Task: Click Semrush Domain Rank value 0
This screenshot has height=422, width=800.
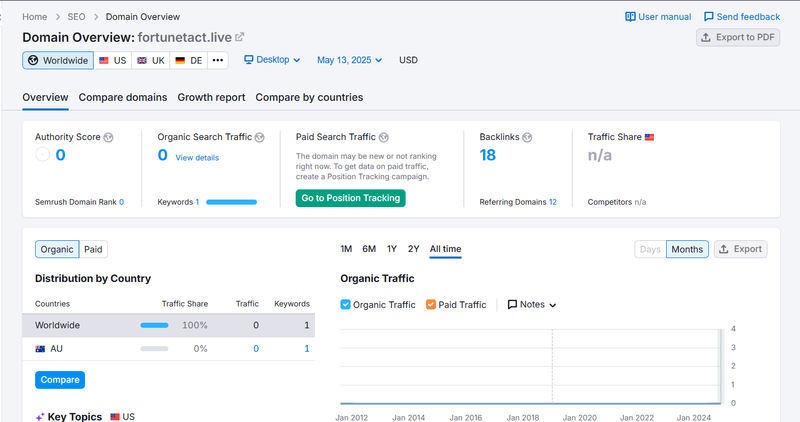Action: pyautogui.click(x=121, y=202)
